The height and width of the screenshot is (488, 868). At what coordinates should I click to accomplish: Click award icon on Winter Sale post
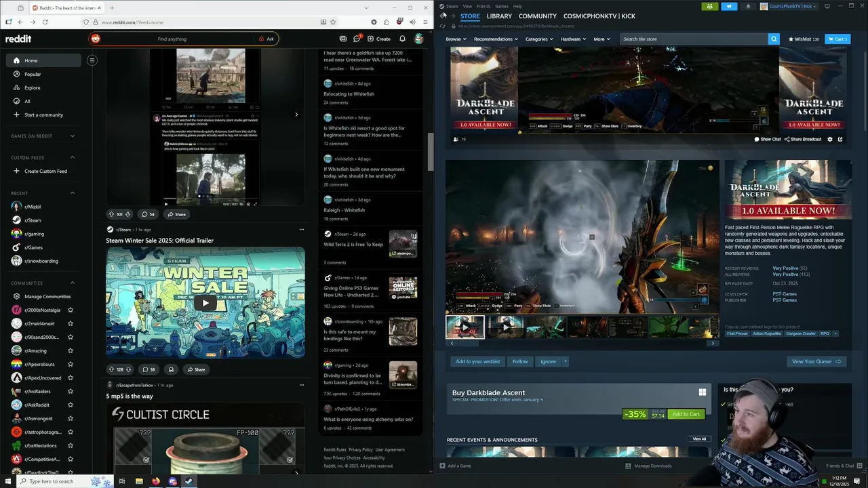pyautogui.click(x=171, y=369)
